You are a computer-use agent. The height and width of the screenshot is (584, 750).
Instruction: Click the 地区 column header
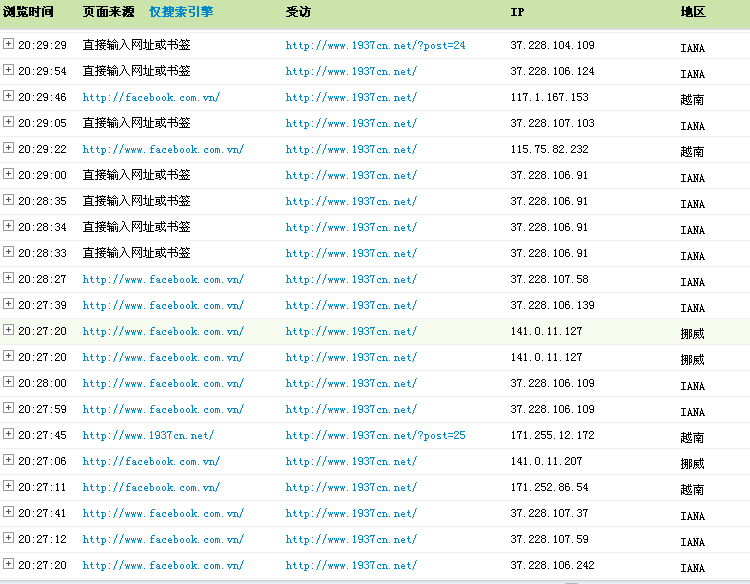(693, 12)
